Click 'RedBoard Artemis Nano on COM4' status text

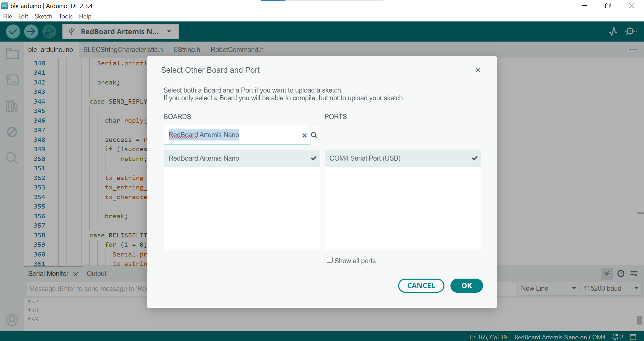560,337
